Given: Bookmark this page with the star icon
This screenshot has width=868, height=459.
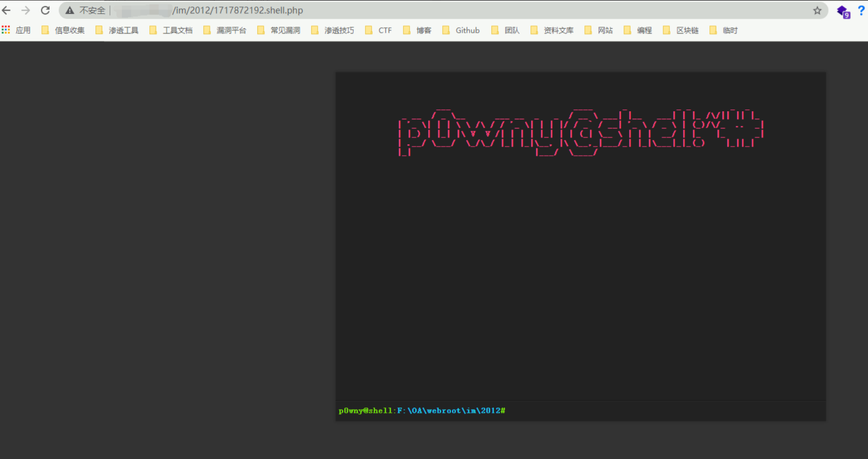Looking at the screenshot, I should [x=817, y=10].
